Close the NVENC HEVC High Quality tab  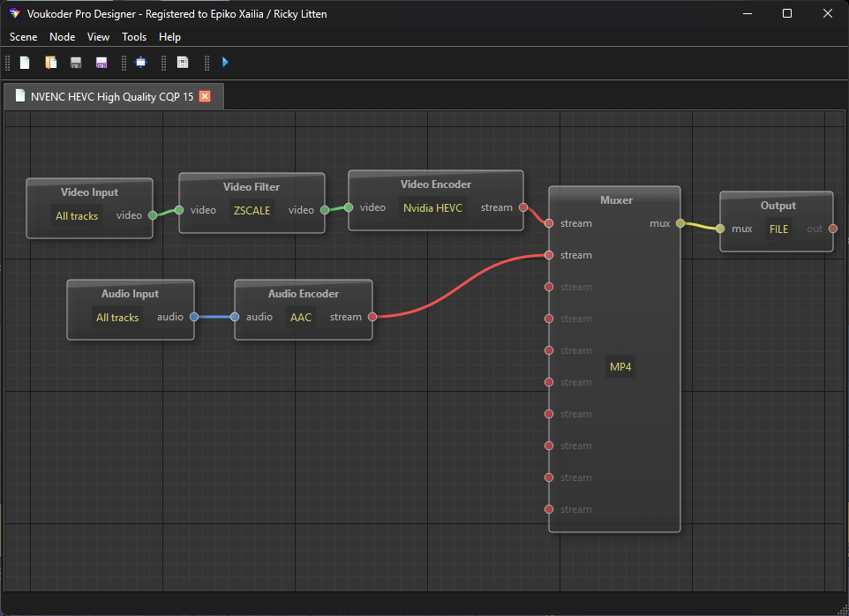point(205,96)
